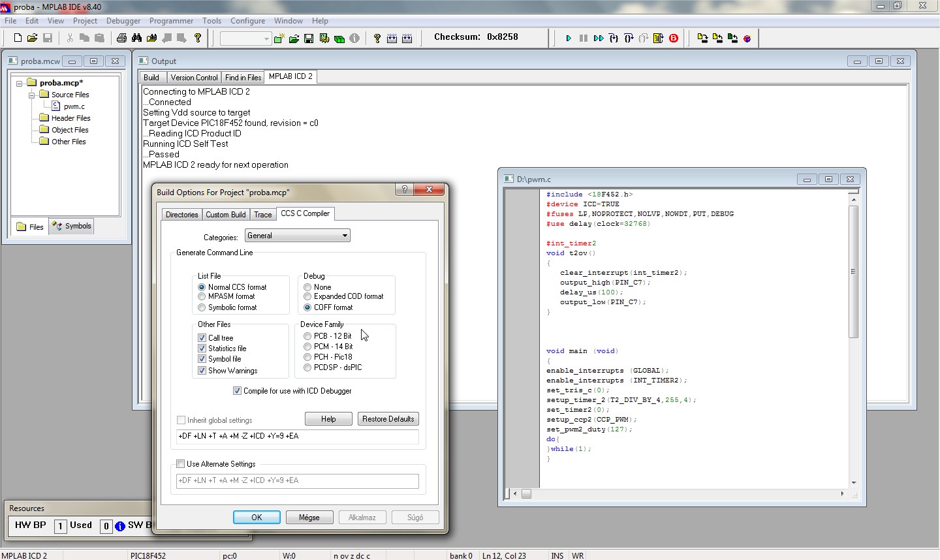Screen dimensions: 940x560
Task: Click the generated command line text field
Action: (298, 436)
